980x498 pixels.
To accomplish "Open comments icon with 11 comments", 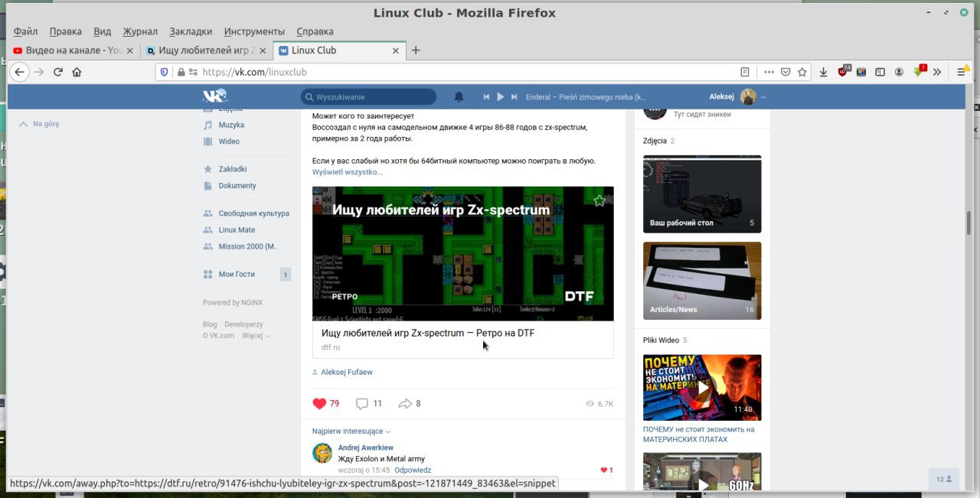I will tap(362, 403).
